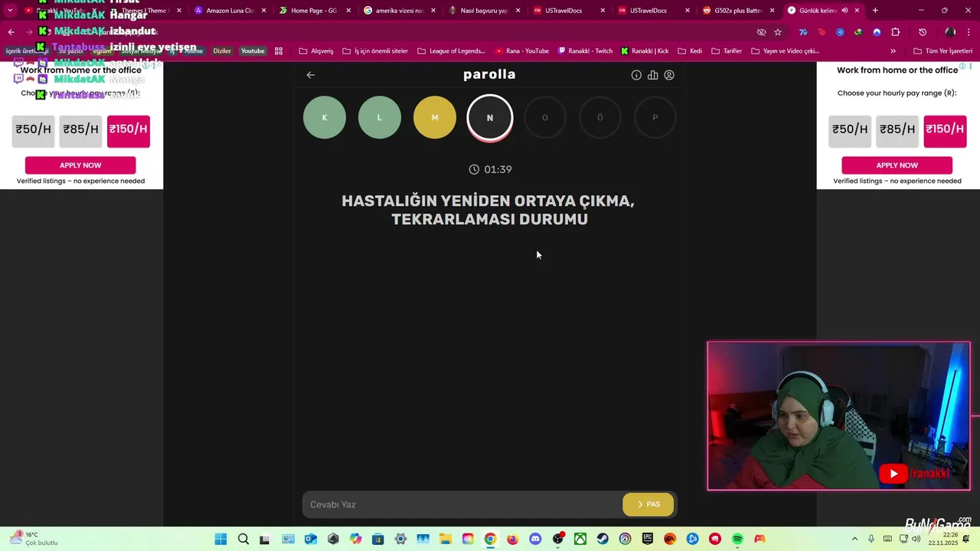Open the Alışveriş bookmarks folder
980x551 pixels.
point(316,51)
